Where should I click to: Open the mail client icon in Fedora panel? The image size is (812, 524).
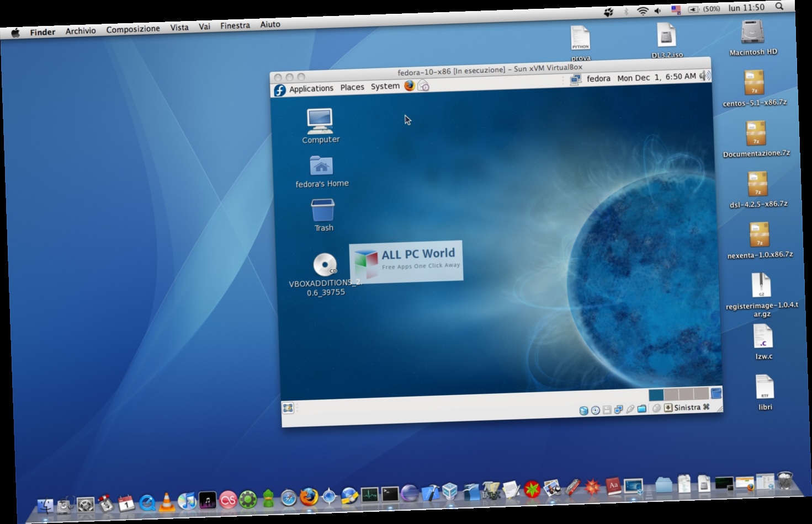pos(423,85)
